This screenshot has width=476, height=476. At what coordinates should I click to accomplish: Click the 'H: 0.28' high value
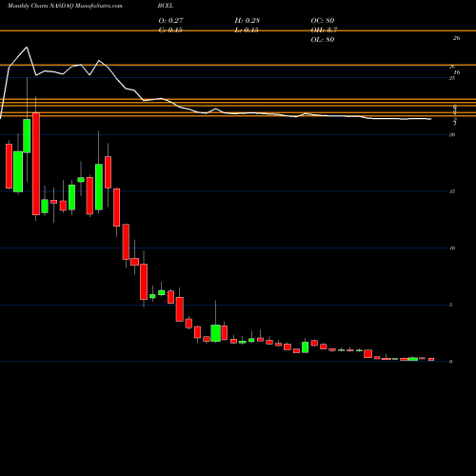(x=247, y=21)
